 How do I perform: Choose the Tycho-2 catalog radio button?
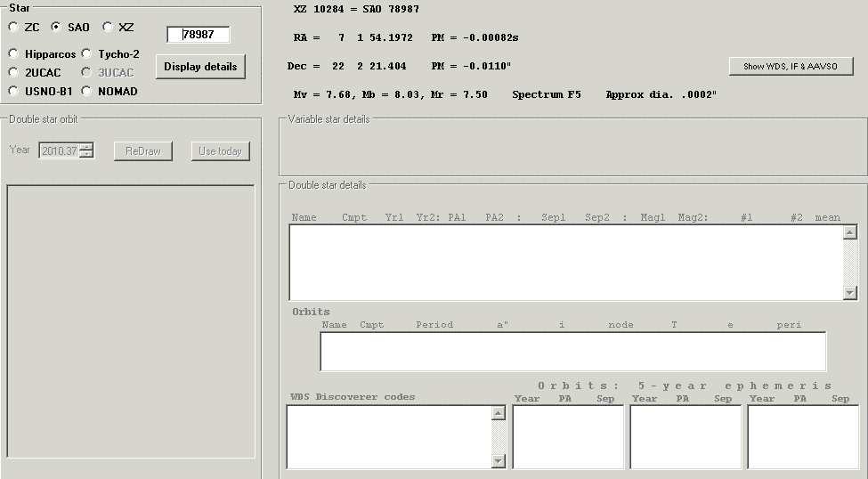(x=86, y=53)
